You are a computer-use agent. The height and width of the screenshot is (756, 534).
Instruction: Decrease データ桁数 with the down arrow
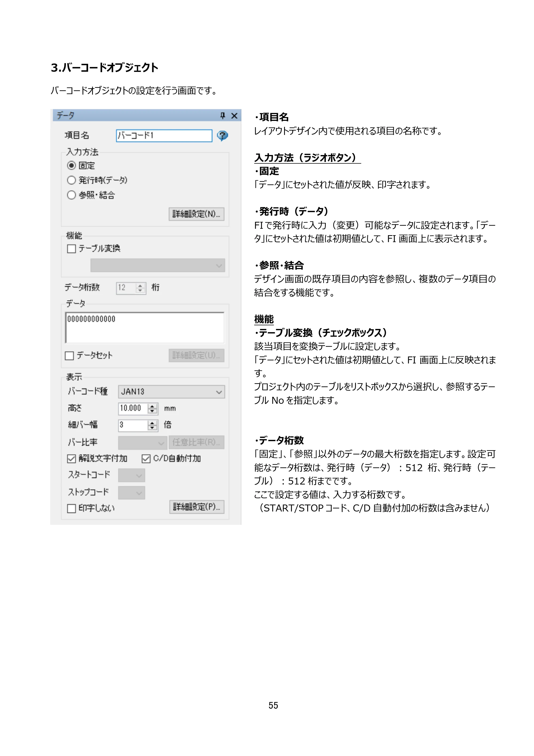[140, 291]
